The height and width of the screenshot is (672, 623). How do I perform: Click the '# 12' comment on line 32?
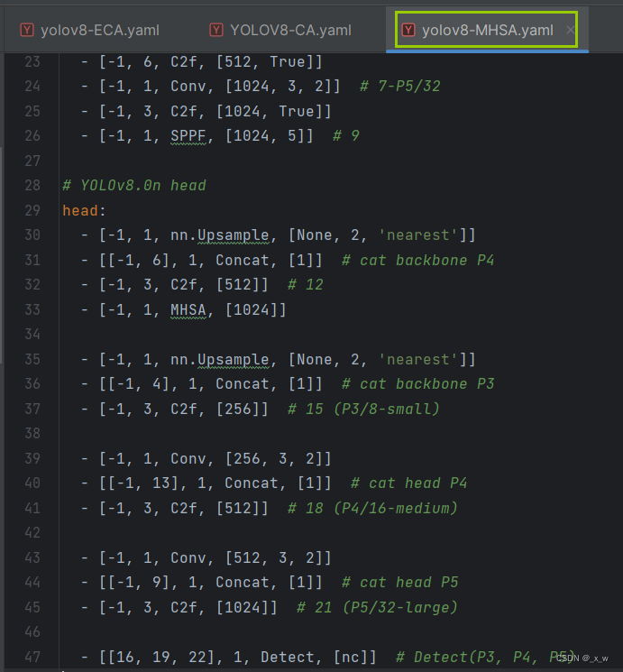point(306,285)
